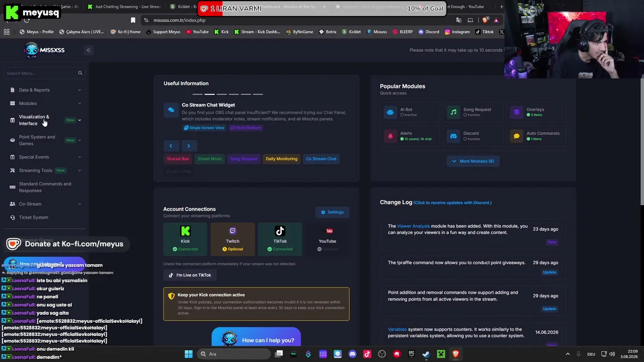The height and width of the screenshot is (362, 644).
Task: Click the Twitch platform connection icon
Action: [x=232, y=231]
